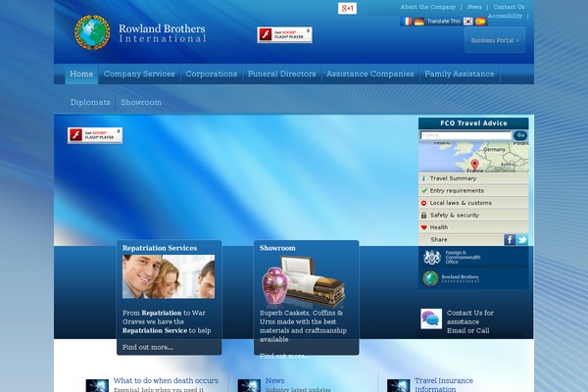
Task: Click the Rowland Brothers globe logo
Action: (x=92, y=32)
